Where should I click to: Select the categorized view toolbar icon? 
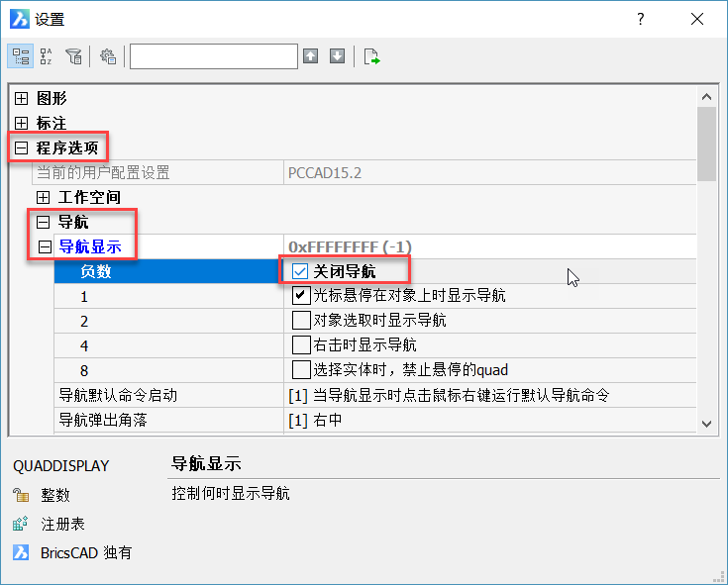pos(21,56)
